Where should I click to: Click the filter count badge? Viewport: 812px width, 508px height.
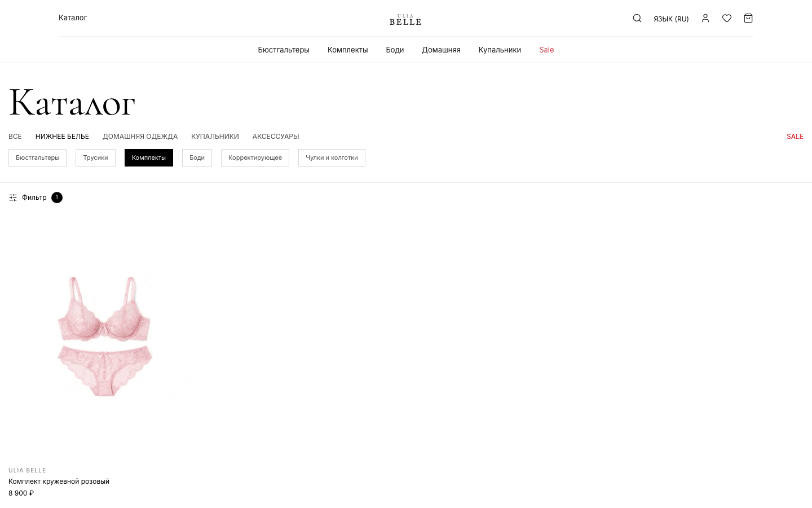pyautogui.click(x=57, y=198)
